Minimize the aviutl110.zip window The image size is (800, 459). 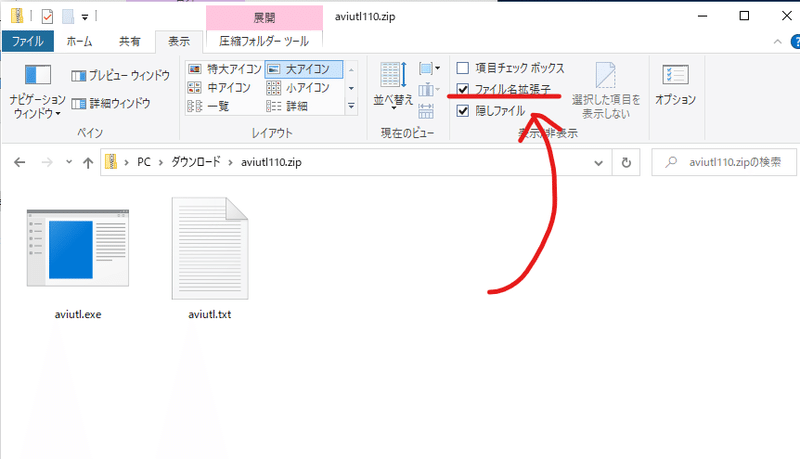pos(703,16)
